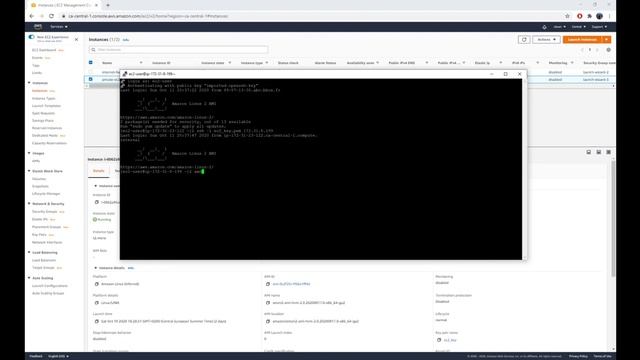Open a new browser tab with plus icon
This screenshot has height=360, width=640.
pos(108,5)
